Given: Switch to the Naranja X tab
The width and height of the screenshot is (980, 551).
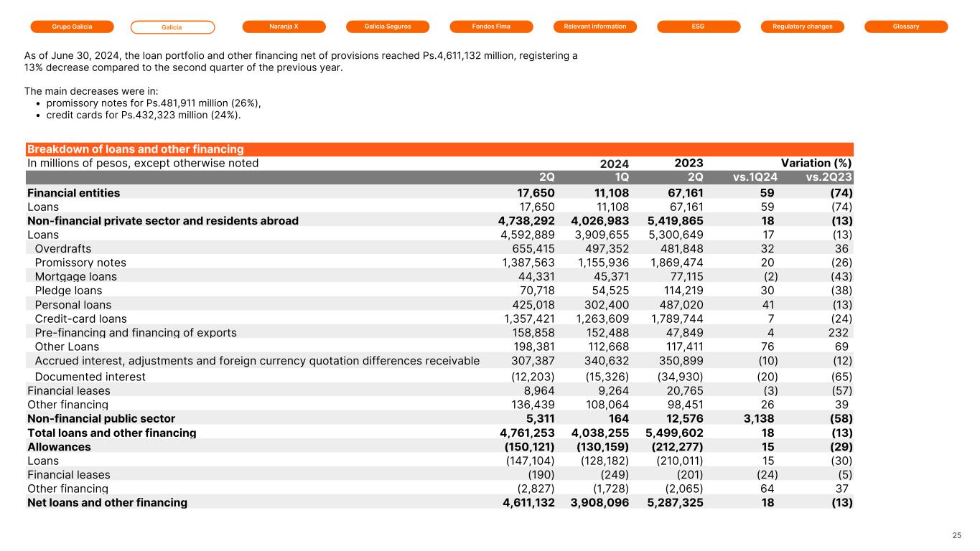Looking at the screenshot, I should 284,27.
